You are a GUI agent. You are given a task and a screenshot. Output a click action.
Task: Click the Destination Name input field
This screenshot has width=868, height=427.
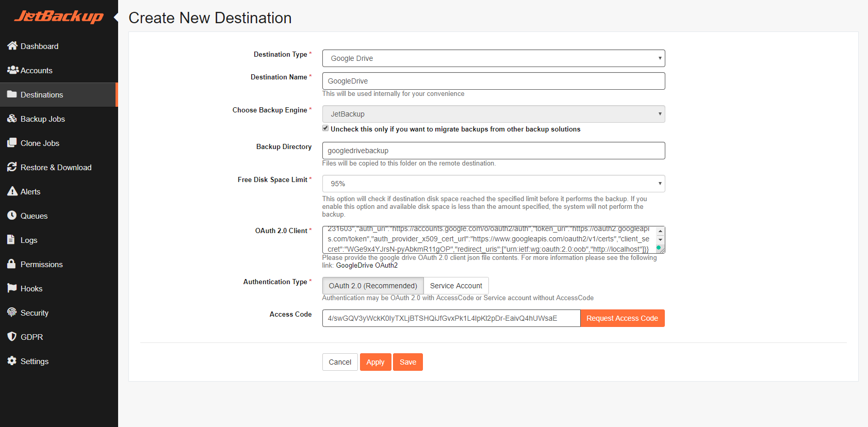(x=494, y=81)
